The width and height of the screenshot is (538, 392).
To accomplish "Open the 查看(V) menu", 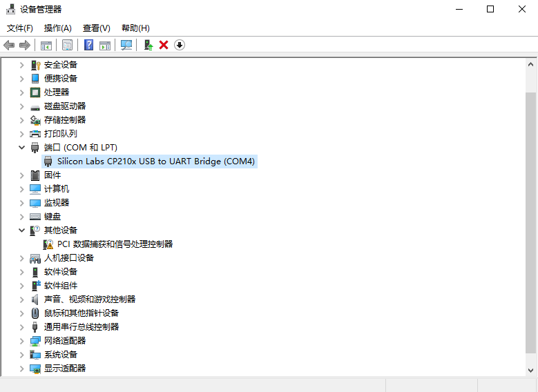I will [x=97, y=28].
